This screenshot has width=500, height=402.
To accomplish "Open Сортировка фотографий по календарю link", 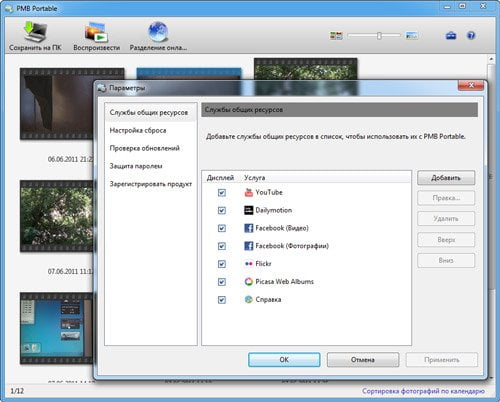I will click(x=423, y=391).
